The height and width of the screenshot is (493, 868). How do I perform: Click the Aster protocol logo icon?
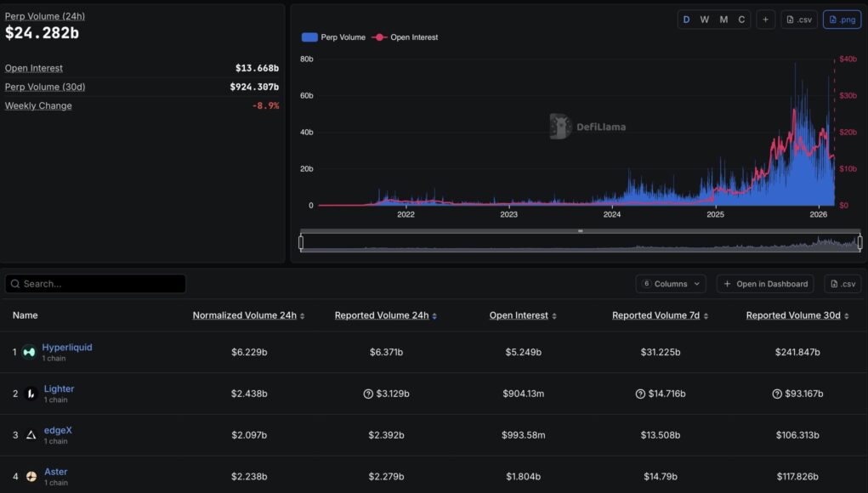[x=31, y=477]
